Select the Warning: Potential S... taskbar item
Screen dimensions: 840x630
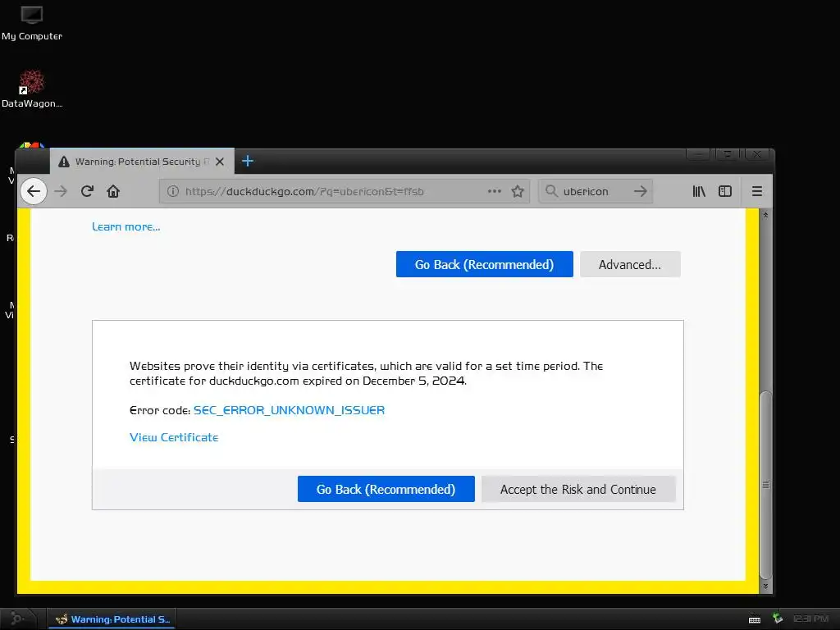(113, 619)
